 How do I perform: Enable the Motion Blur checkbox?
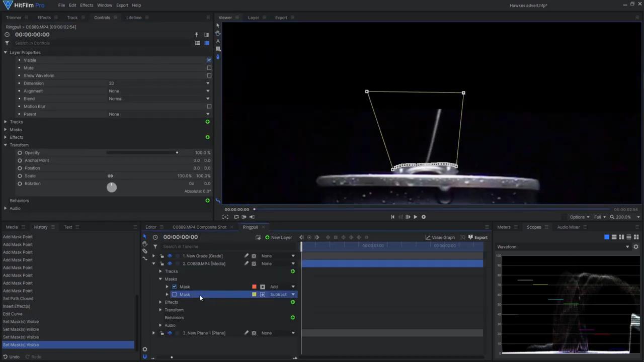pyautogui.click(x=209, y=107)
